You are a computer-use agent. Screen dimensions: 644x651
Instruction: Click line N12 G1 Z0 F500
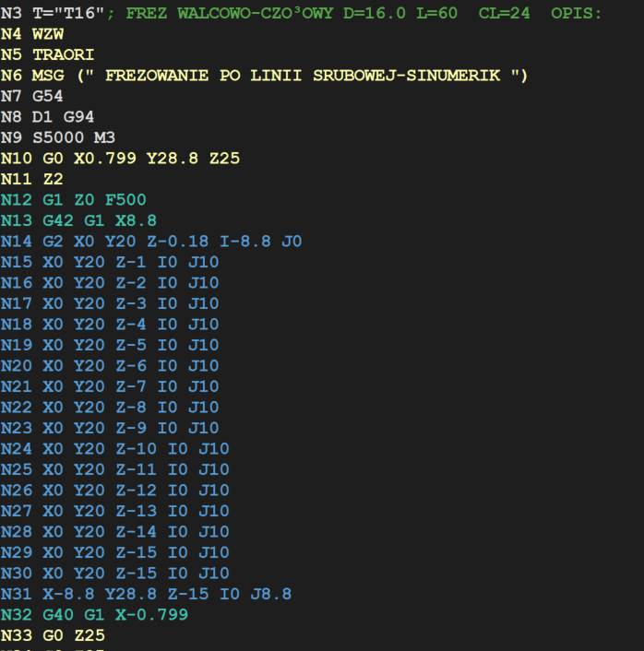click(x=73, y=200)
